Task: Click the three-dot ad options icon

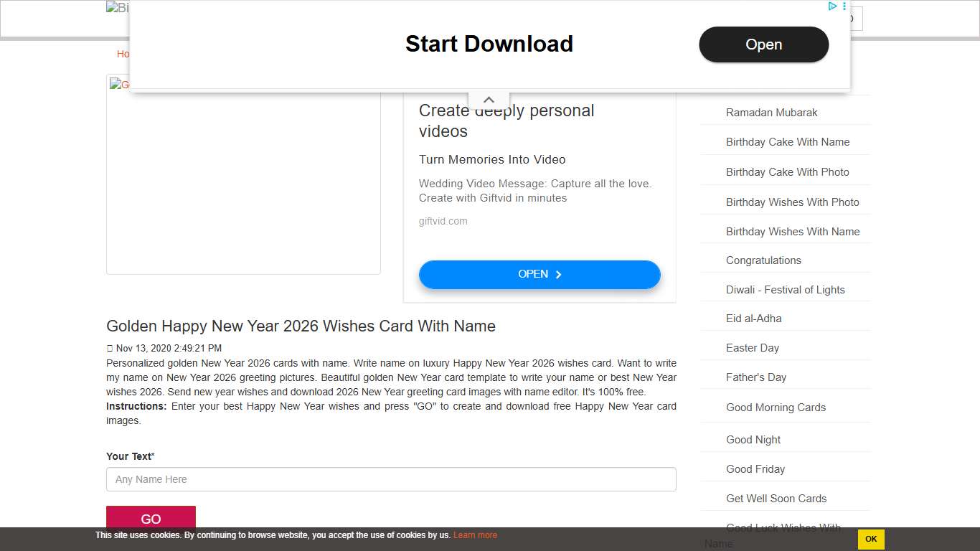Action: pyautogui.click(x=844, y=6)
